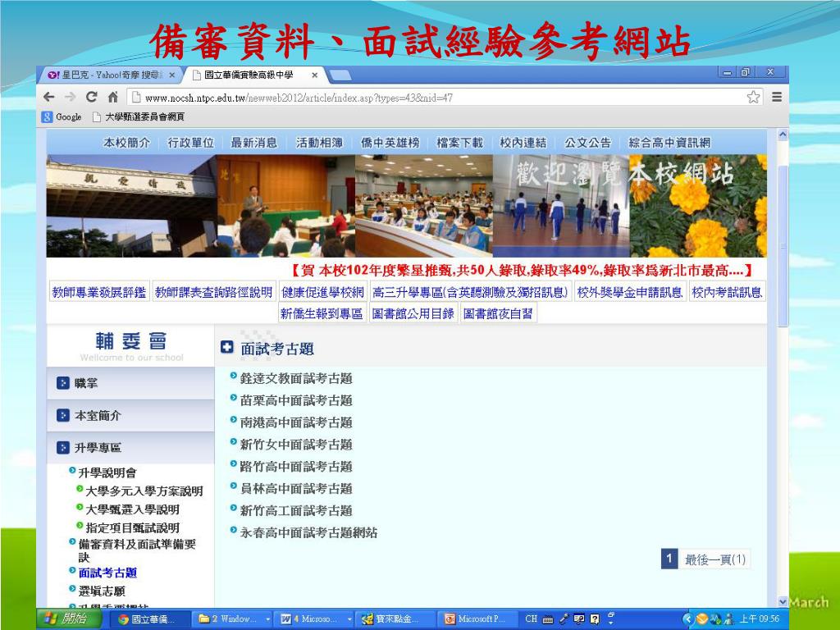840x630 pixels.
Task: Open the 公文公告 menu
Action: tap(587, 143)
